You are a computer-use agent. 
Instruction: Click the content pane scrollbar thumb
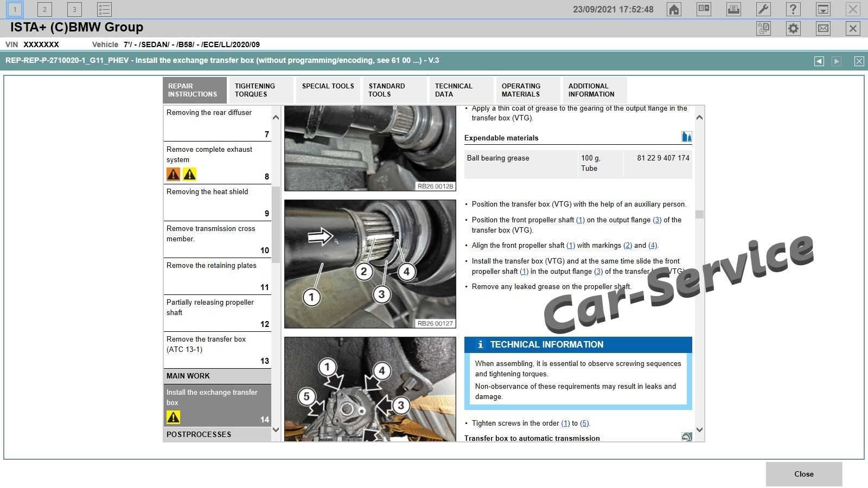[699, 214]
